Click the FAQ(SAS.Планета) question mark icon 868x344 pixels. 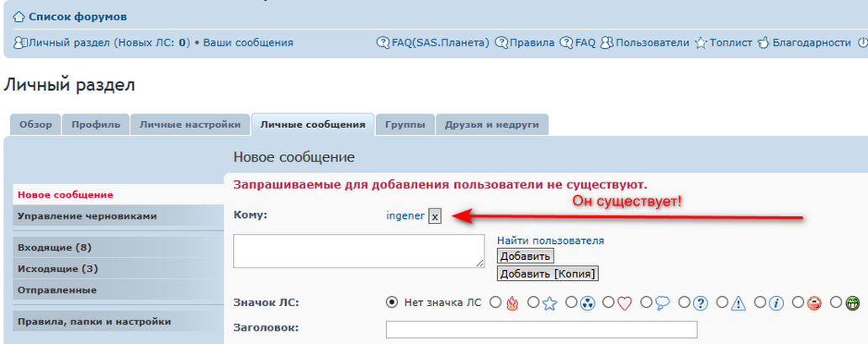coord(383,42)
